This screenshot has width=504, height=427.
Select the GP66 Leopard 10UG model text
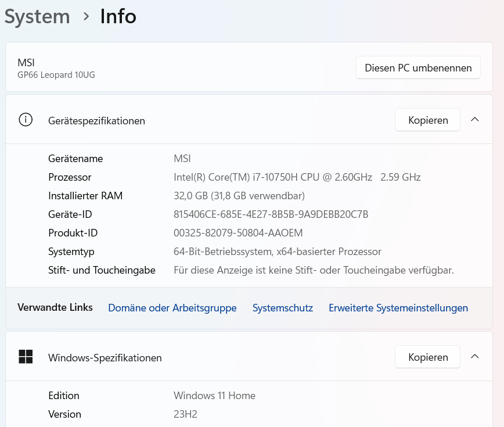point(56,75)
